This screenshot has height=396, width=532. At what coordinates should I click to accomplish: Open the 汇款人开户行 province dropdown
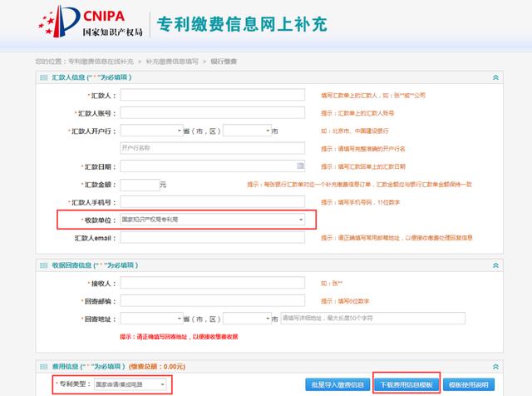coord(151,131)
